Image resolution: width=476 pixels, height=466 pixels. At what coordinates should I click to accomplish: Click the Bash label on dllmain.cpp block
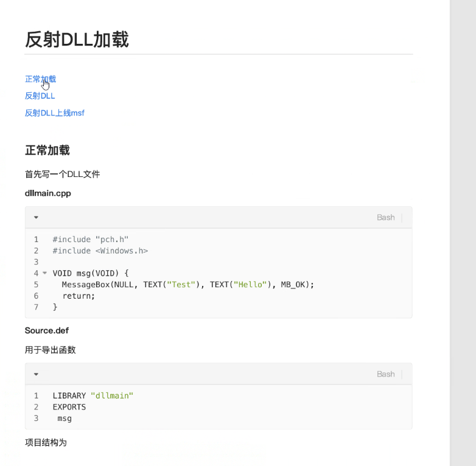click(385, 218)
